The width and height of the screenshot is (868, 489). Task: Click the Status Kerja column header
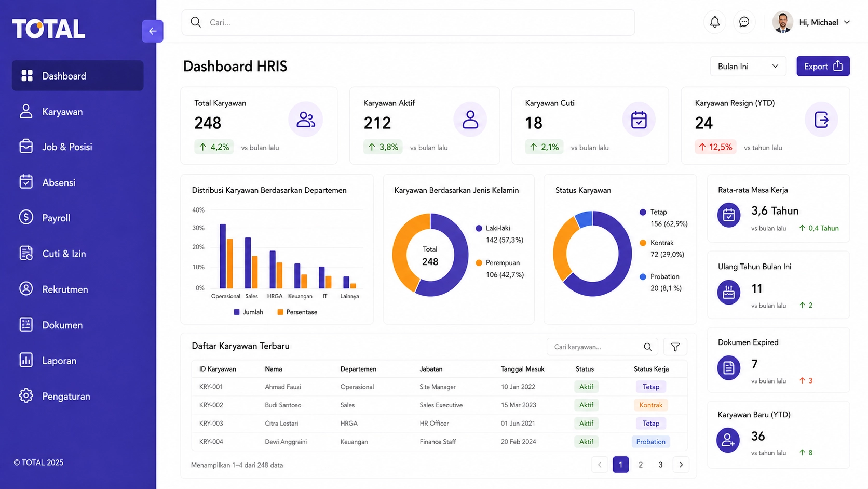click(x=651, y=369)
